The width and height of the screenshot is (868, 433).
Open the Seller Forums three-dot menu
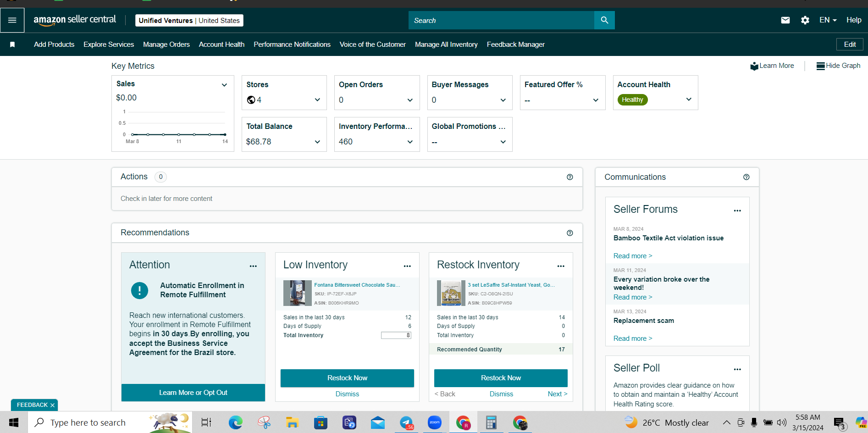tap(737, 211)
